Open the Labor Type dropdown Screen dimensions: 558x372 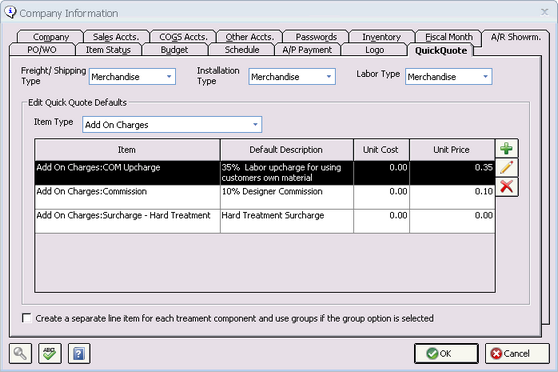click(x=448, y=77)
